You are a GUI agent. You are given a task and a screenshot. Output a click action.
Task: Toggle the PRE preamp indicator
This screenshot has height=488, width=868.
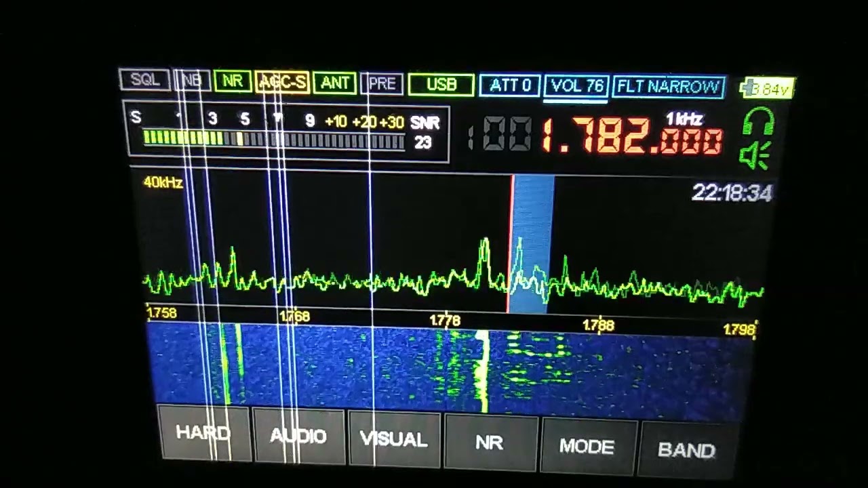click(x=382, y=83)
